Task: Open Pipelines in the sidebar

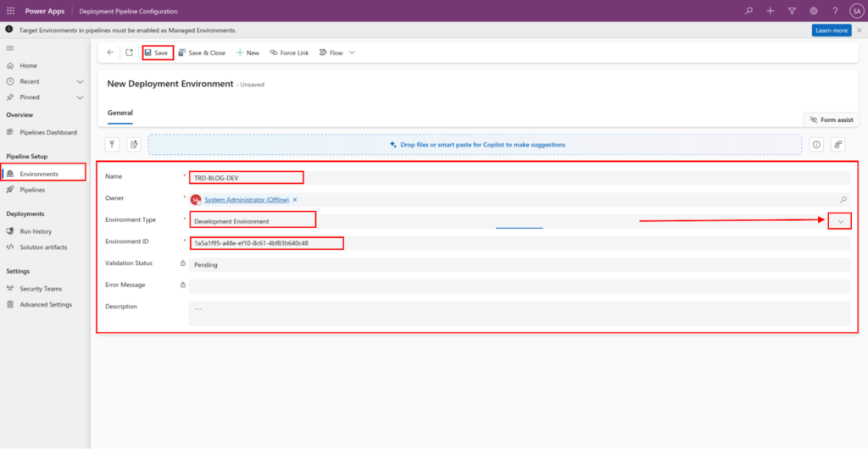Action: 32,190
